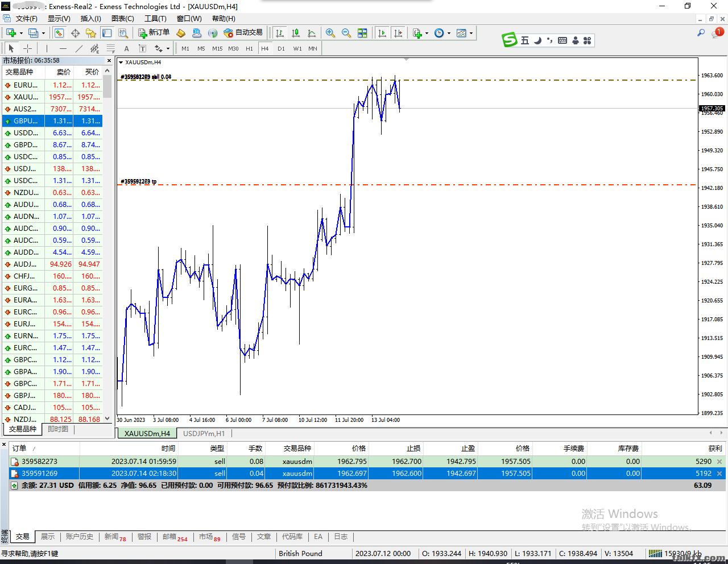Select the H4 timeframe button

pos(265,48)
